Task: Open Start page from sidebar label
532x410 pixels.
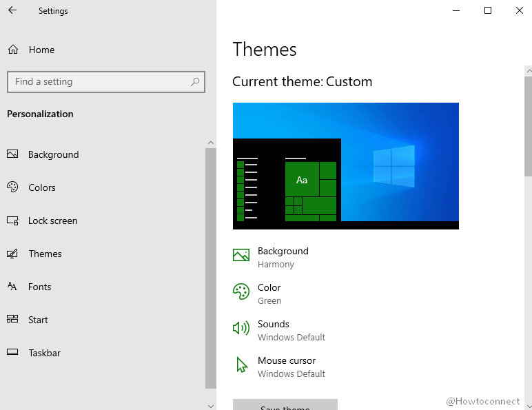Action: 38,320
